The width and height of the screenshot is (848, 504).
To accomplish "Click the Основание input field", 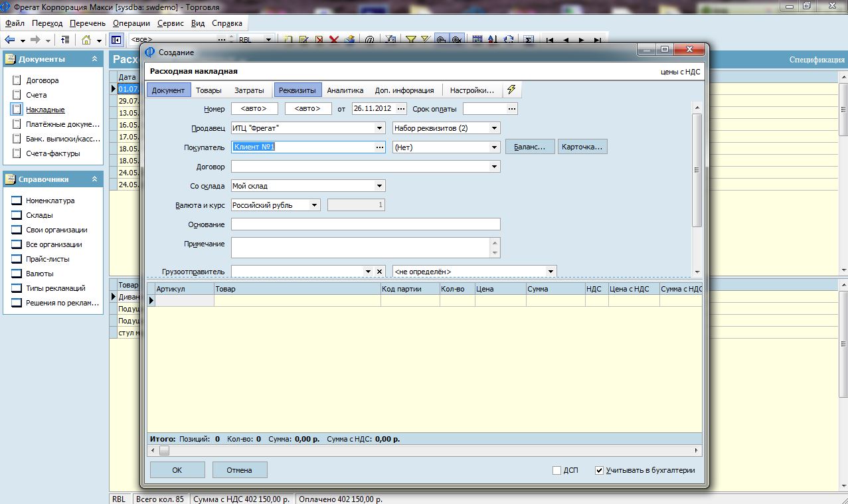I will [366, 224].
